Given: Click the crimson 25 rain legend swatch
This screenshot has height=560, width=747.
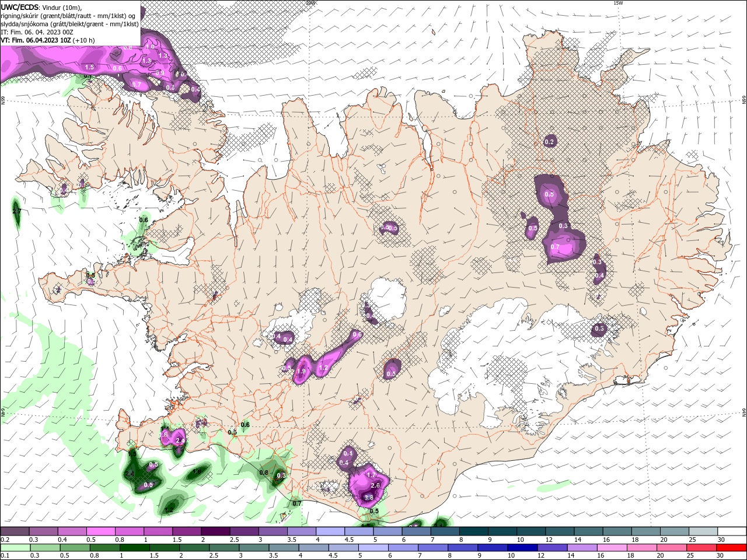Looking at the screenshot, I should pyautogui.click(x=700, y=548).
